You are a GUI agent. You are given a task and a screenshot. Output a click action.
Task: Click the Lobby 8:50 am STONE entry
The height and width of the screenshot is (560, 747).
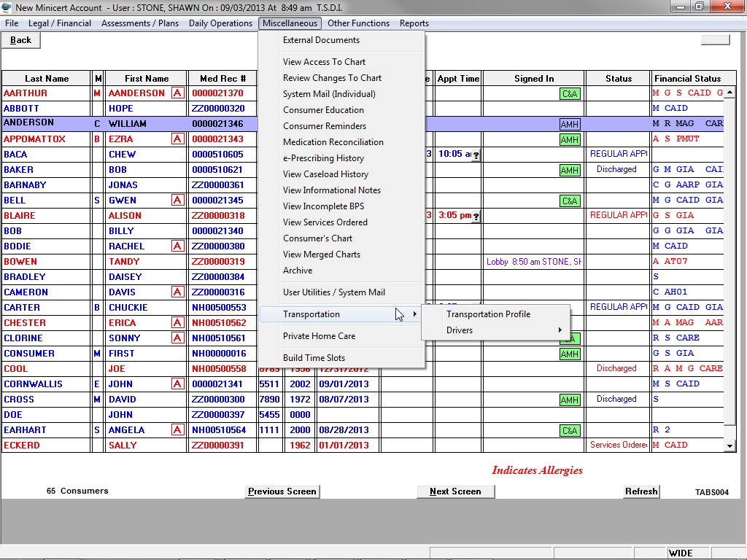tap(533, 262)
